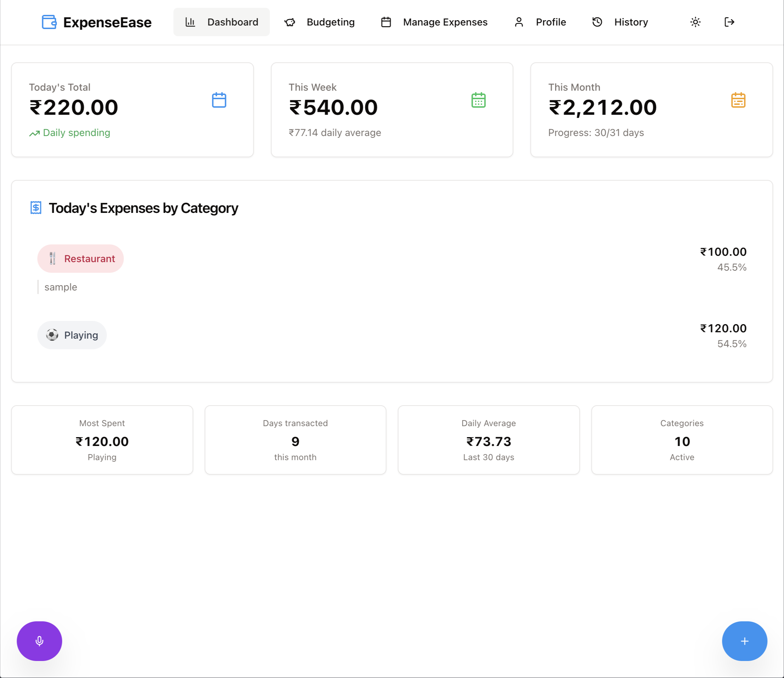The height and width of the screenshot is (678, 784).
Task: Select the Restaurant category chip
Action: point(80,258)
